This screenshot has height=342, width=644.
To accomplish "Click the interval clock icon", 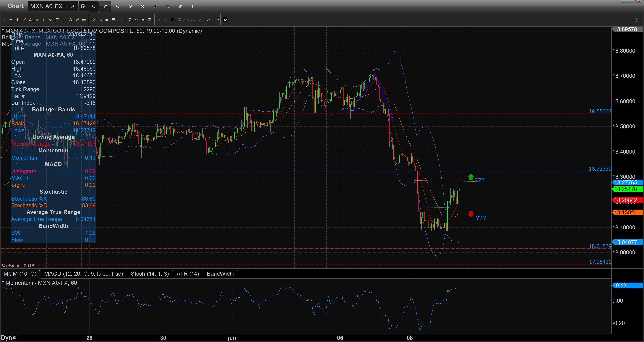I will pyautogui.click(x=94, y=6).
